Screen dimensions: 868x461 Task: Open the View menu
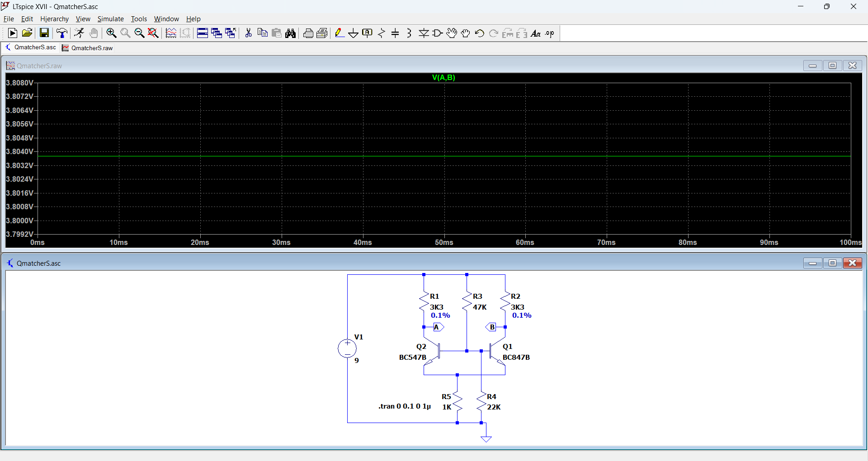pos(83,19)
